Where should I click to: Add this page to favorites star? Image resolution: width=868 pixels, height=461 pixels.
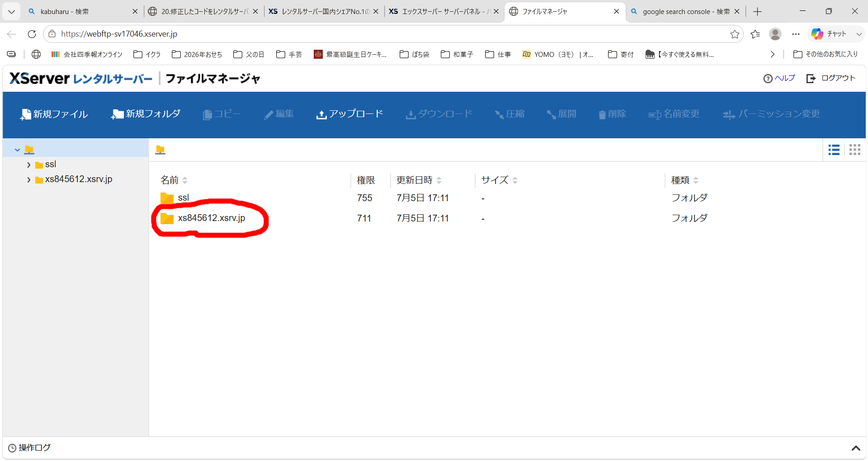tap(735, 34)
